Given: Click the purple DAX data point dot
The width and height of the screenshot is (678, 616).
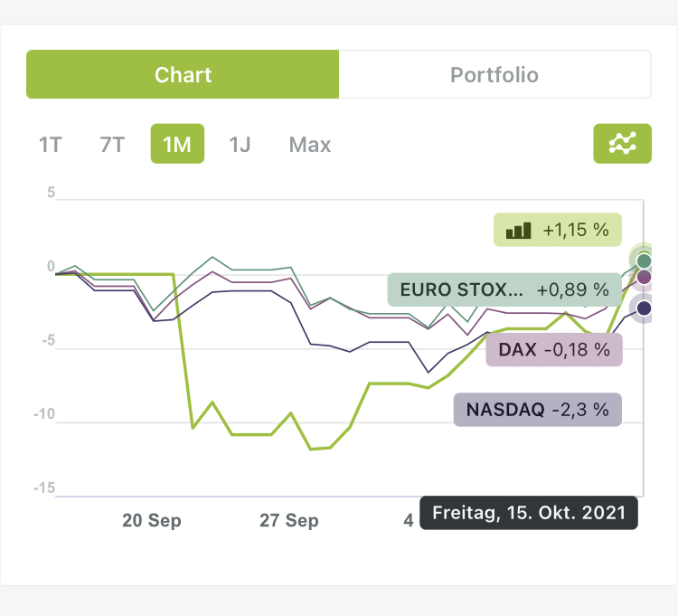Looking at the screenshot, I should (644, 277).
